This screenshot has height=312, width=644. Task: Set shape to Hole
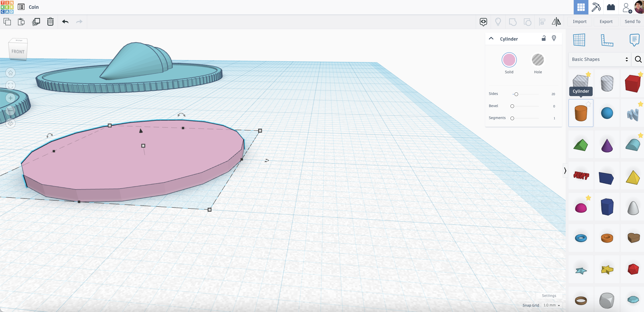(x=537, y=60)
